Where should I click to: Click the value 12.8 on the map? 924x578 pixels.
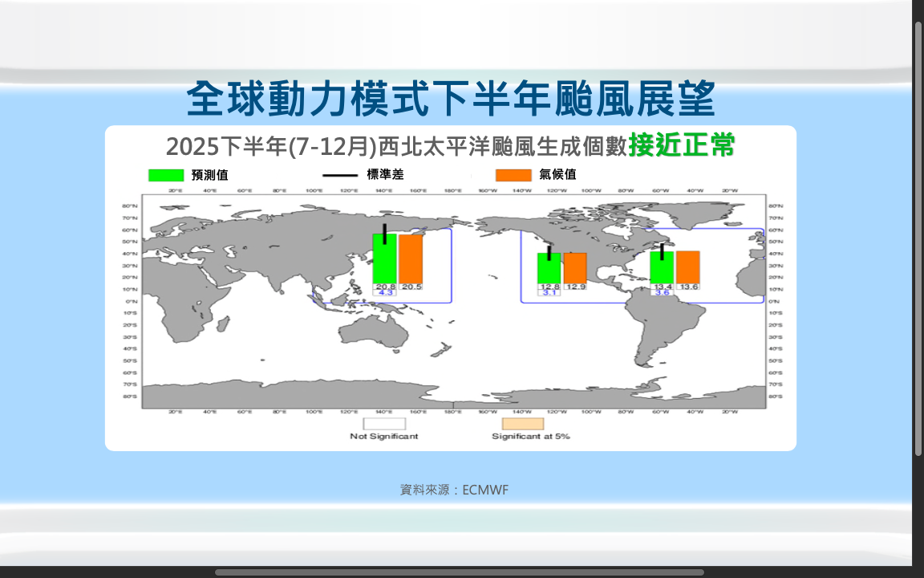549,287
